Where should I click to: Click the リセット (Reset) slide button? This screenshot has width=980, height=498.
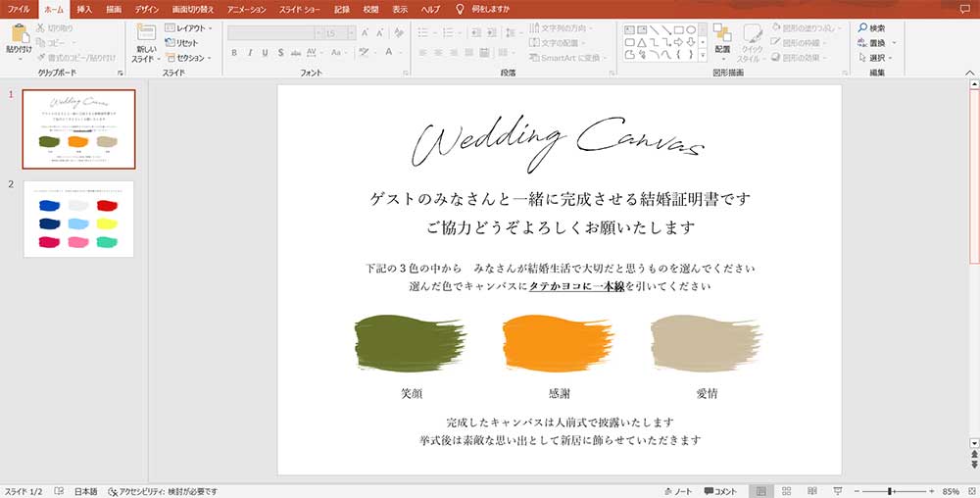pyautogui.click(x=181, y=43)
